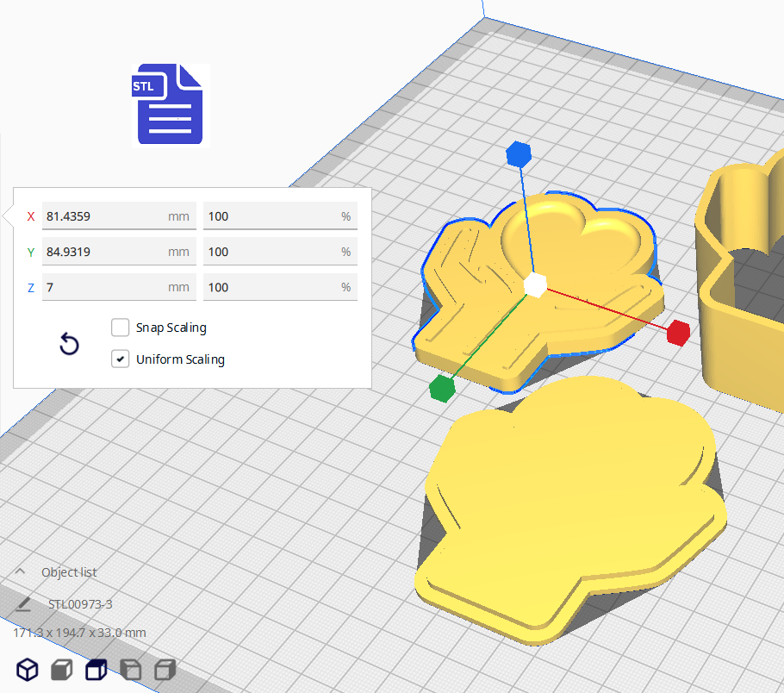The height and width of the screenshot is (693, 784).
Task: Click the white center uniform scale handle
Action: (535, 285)
